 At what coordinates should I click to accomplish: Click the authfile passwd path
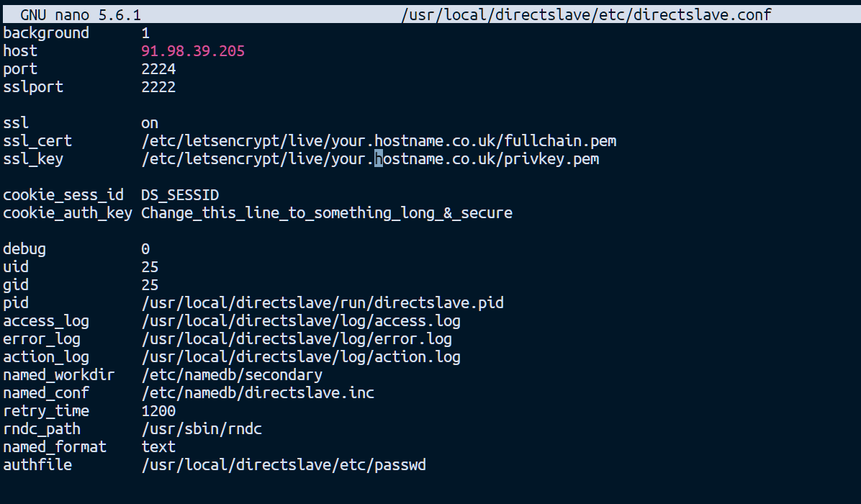coord(284,465)
